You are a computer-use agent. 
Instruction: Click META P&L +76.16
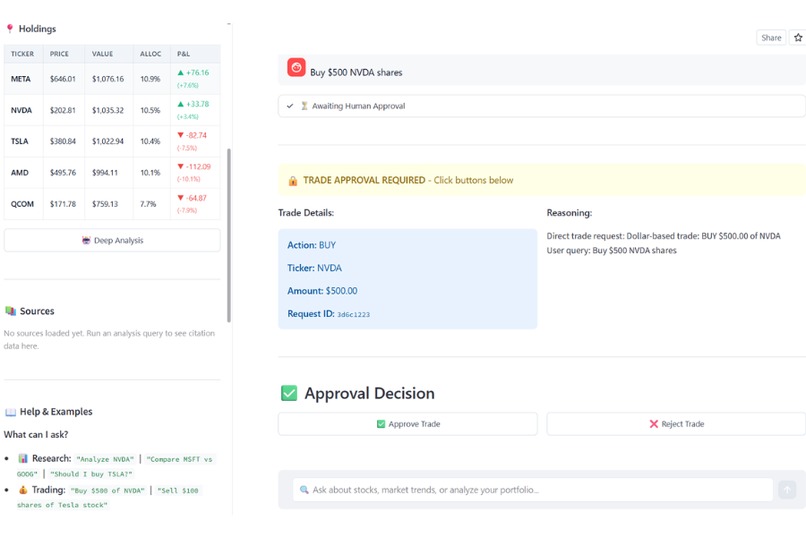(193, 72)
